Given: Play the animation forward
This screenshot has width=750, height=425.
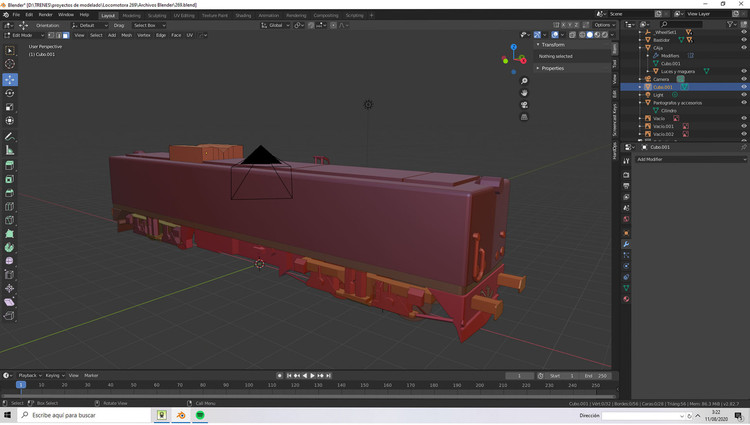Looking at the screenshot, I should pyautogui.click(x=312, y=376).
